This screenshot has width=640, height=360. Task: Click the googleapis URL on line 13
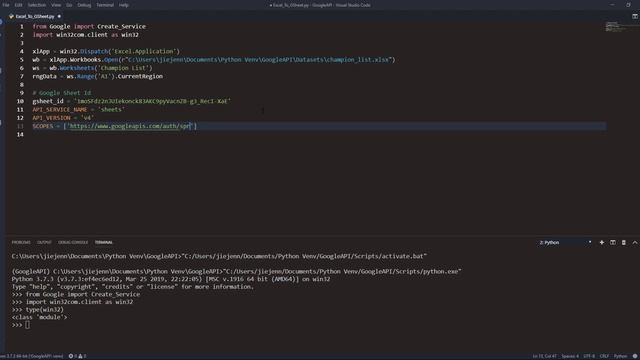[x=130, y=126]
